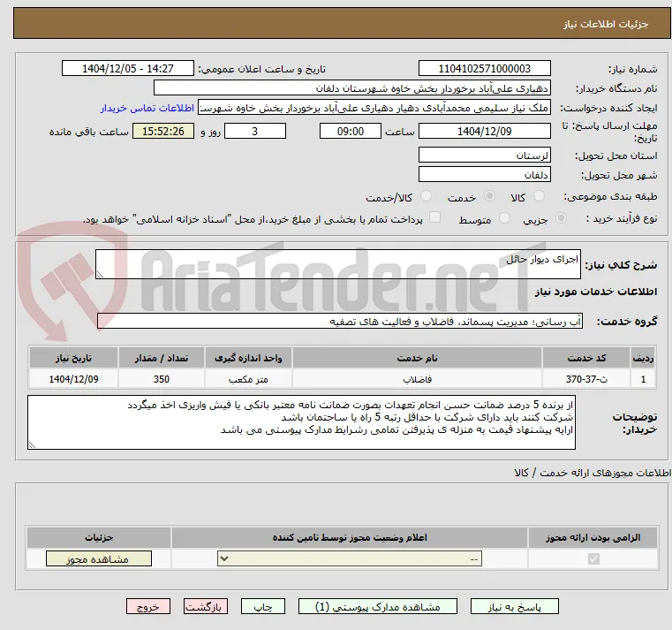The width and height of the screenshot is (672, 630).
Task: Click the remaining time field 15:52:26
Action: tap(162, 132)
